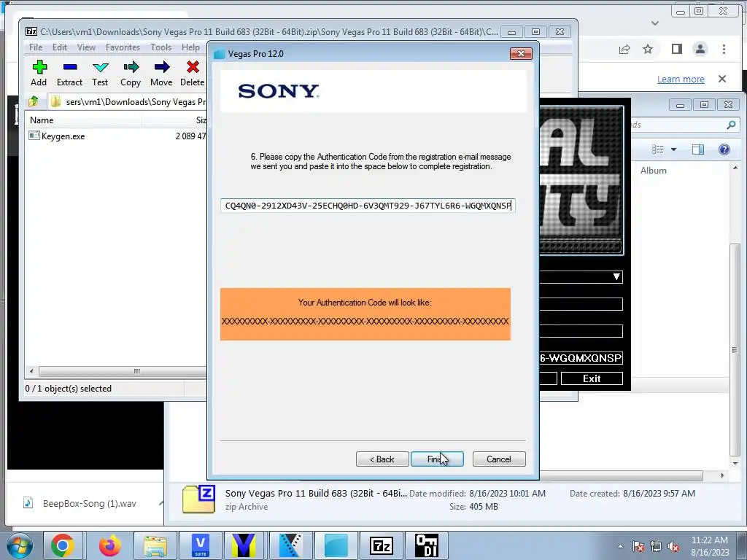Bookmark the page with the star icon
The height and width of the screenshot is (560, 747).
[648, 49]
